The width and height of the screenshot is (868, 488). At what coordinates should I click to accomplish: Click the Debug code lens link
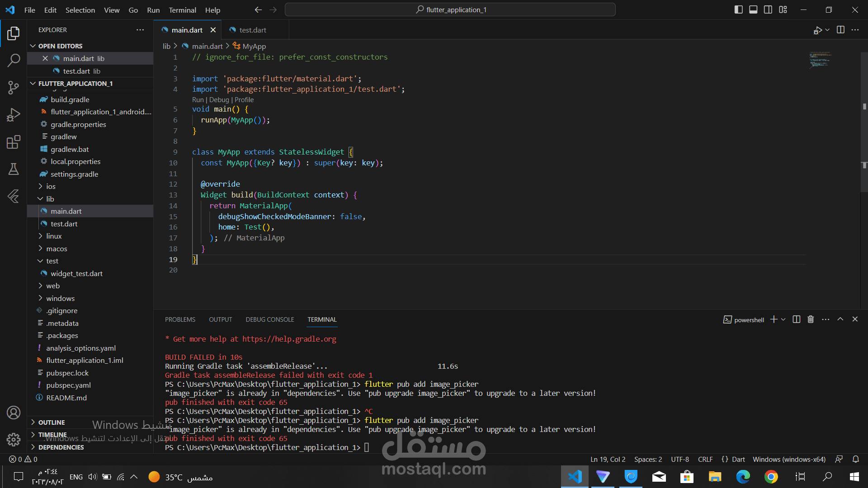pos(219,100)
